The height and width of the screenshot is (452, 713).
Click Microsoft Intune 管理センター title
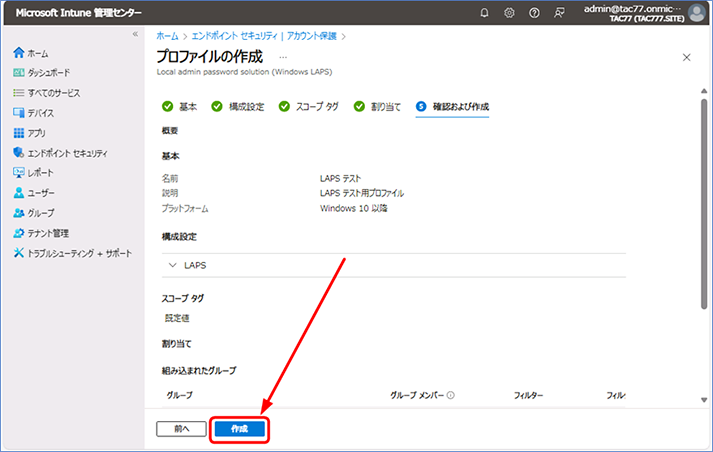(x=78, y=13)
